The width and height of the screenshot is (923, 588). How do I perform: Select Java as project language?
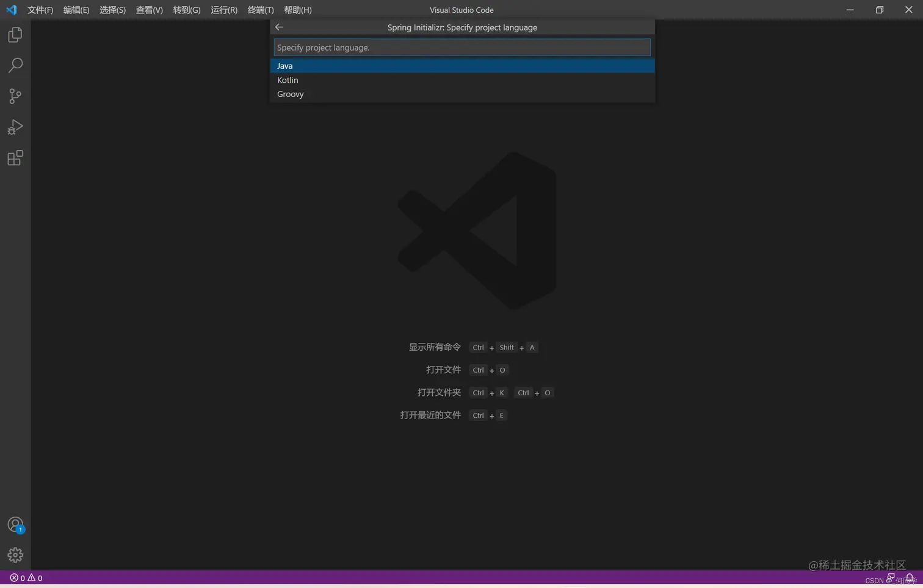click(x=462, y=66)
